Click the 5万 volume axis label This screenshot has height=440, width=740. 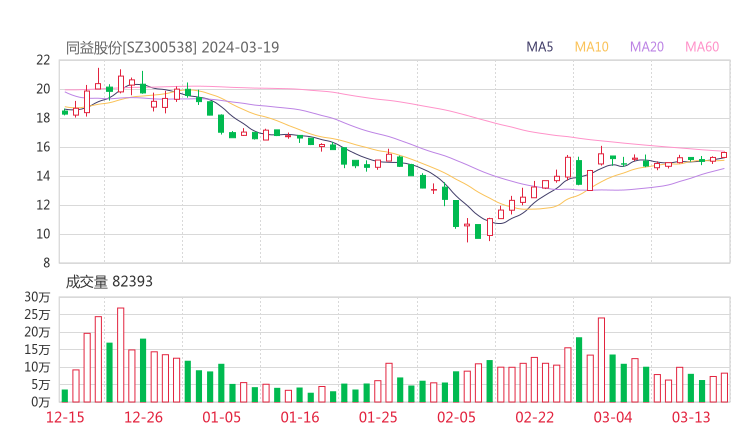tap(41, 385)
